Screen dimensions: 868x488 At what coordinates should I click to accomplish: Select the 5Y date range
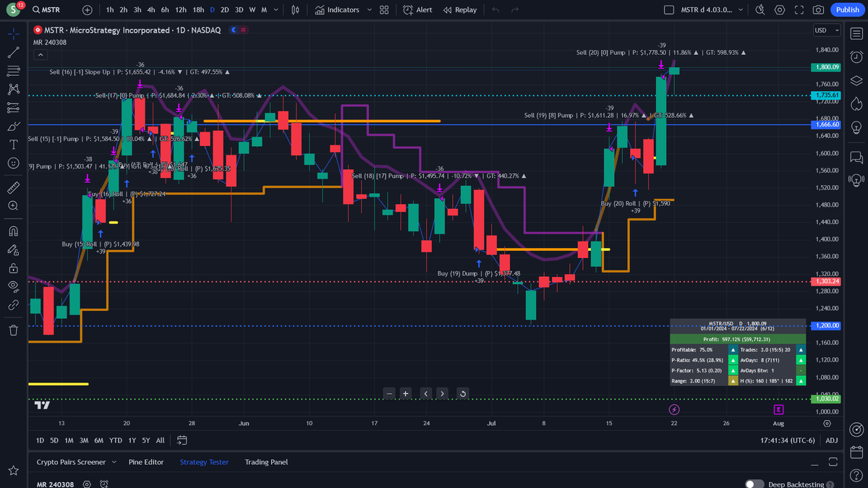point(146,440)
